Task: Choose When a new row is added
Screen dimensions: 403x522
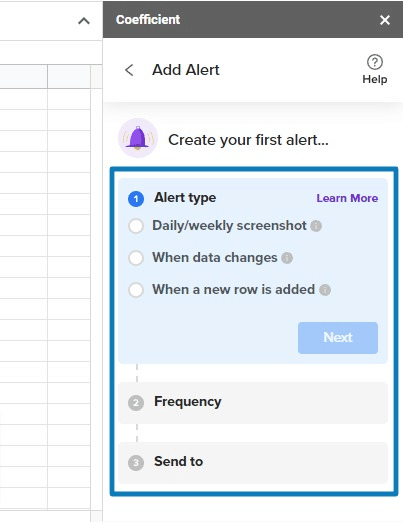Action: (136, 290)
